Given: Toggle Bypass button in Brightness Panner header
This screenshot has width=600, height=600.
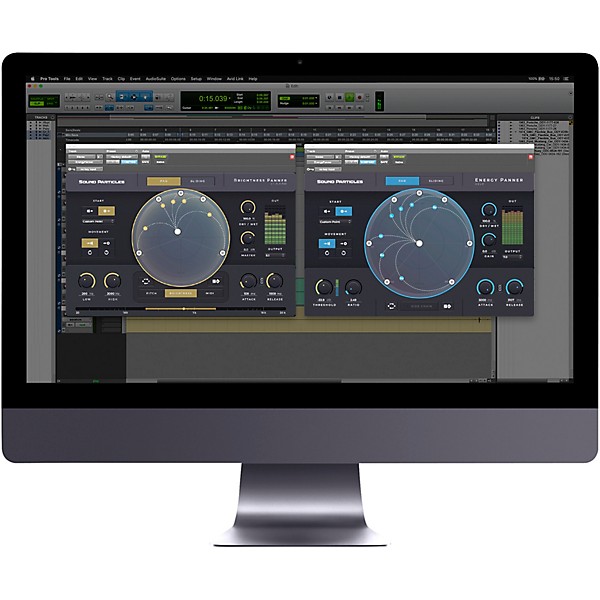Looking at the screenshot, I should (x=160, y=157).
